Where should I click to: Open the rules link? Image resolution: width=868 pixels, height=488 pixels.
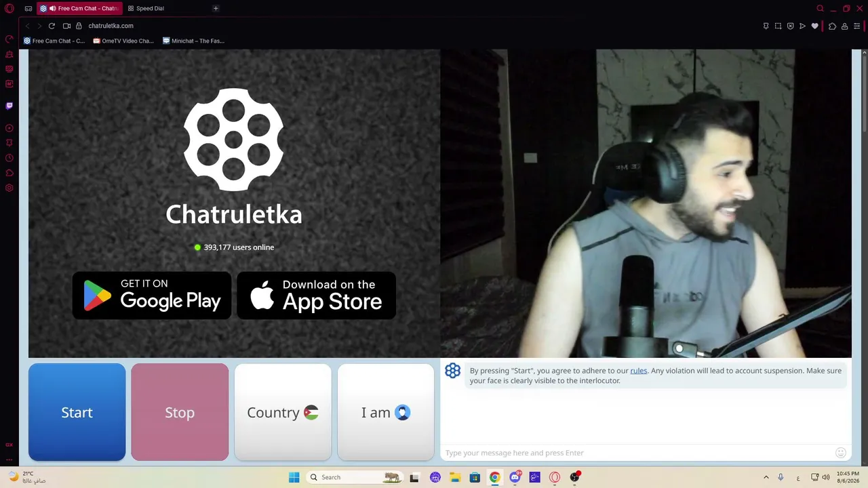coord(639,371)
